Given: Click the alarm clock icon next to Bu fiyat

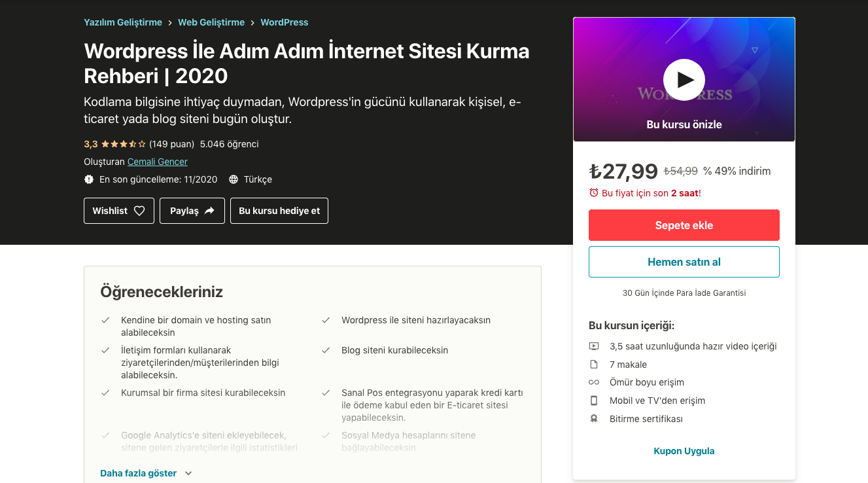Looking at the screenshot, I should pos(594,193).
